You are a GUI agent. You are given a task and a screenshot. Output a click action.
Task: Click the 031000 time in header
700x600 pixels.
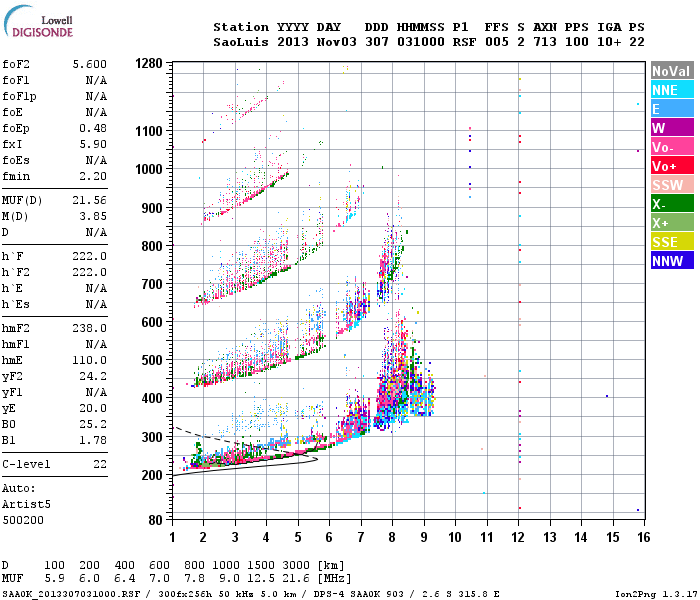(x=421, y=42)
